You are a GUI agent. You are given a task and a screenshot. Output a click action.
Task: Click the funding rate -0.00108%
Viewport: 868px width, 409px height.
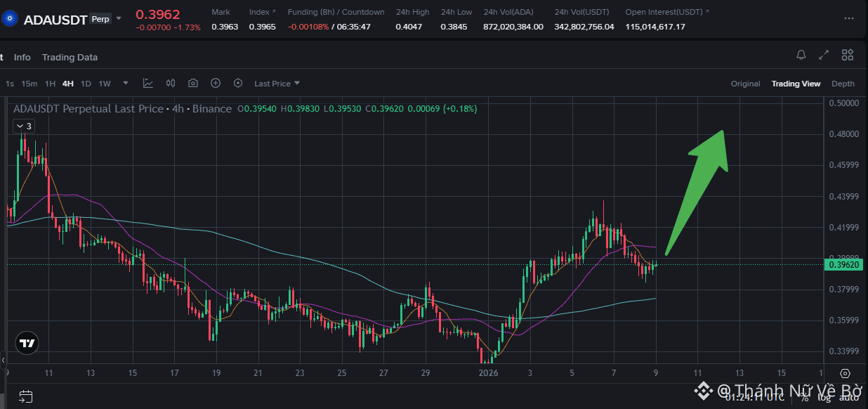coord(310,27)
